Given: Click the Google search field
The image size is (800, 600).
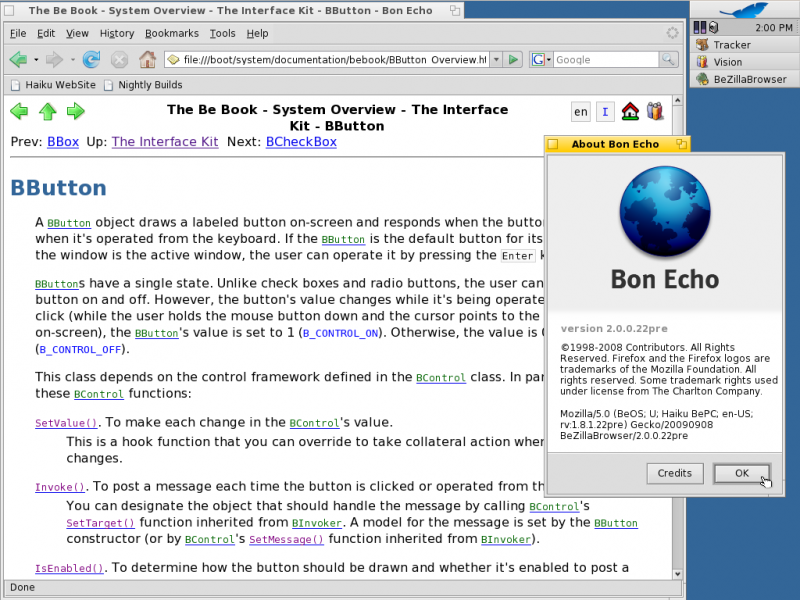Looking at the screenshot, I should pyautogui.click(x=606, y=60).
